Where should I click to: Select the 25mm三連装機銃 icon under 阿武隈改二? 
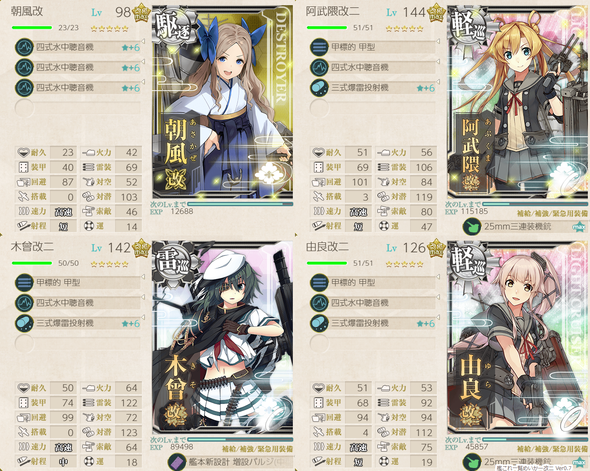coord(471,226)
